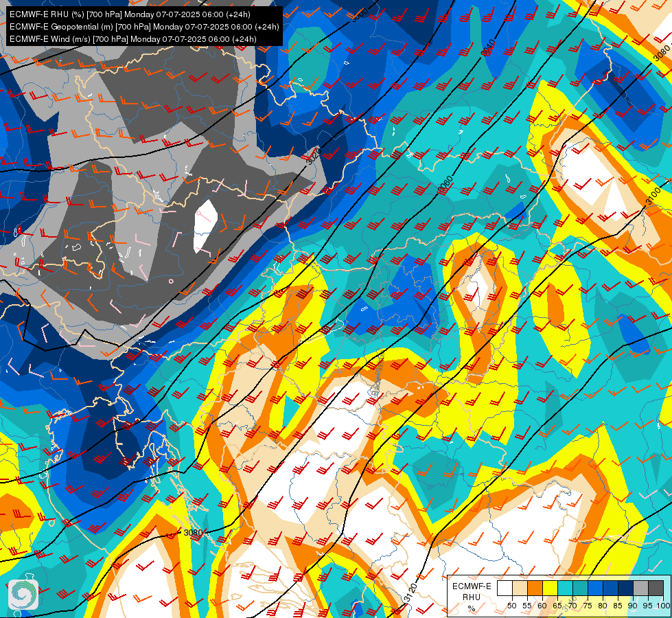This screenshot has width=672, height=618.
Task: Click the ECMWF-E legend title text
Action: (472, 586)
